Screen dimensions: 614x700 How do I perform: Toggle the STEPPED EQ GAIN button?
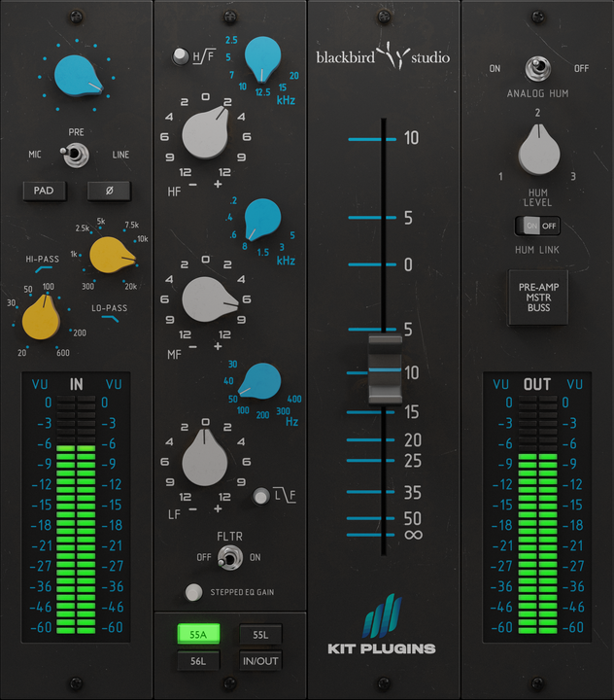[193, 592]
